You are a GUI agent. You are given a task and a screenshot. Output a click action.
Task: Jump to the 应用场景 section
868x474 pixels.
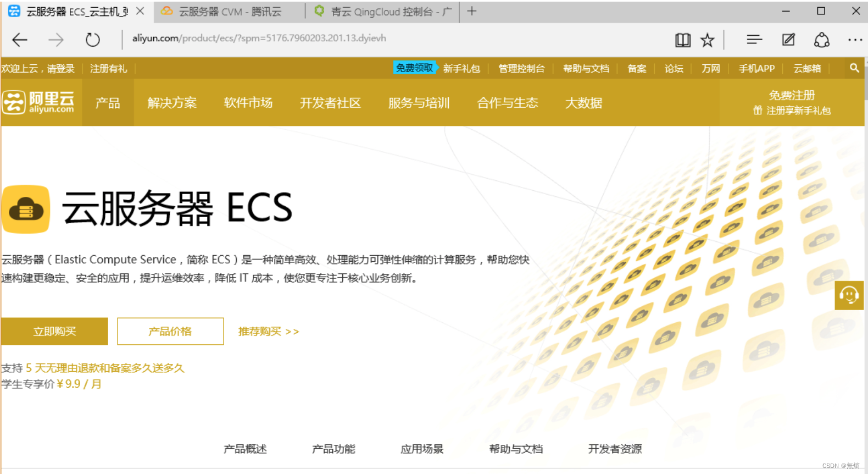coord(422,449)
